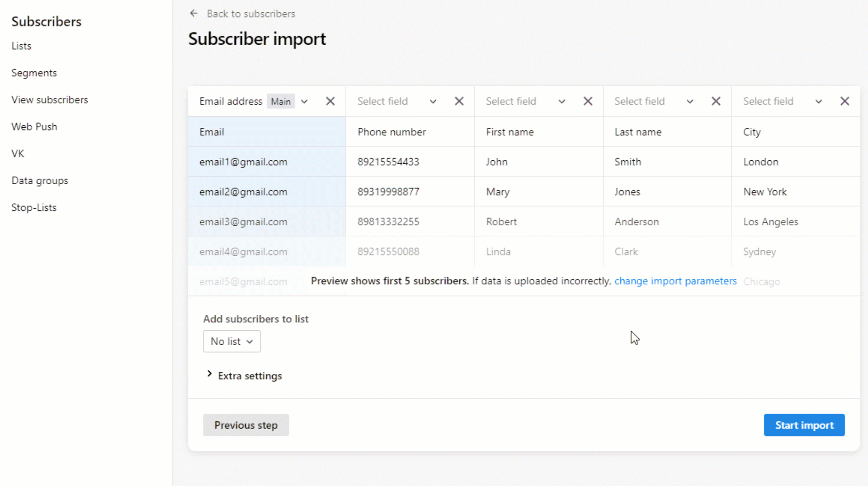Select the email1@gmail.com cell in preview
Viewport: 868px width, 486px height.
[243, 162]
